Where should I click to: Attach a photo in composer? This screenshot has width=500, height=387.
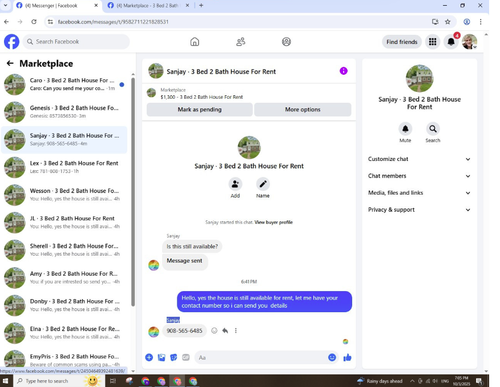pos(161,357)
